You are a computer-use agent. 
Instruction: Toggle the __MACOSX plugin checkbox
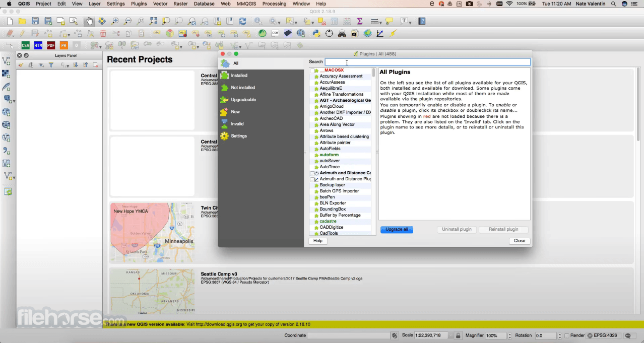[x=312, y=71]
